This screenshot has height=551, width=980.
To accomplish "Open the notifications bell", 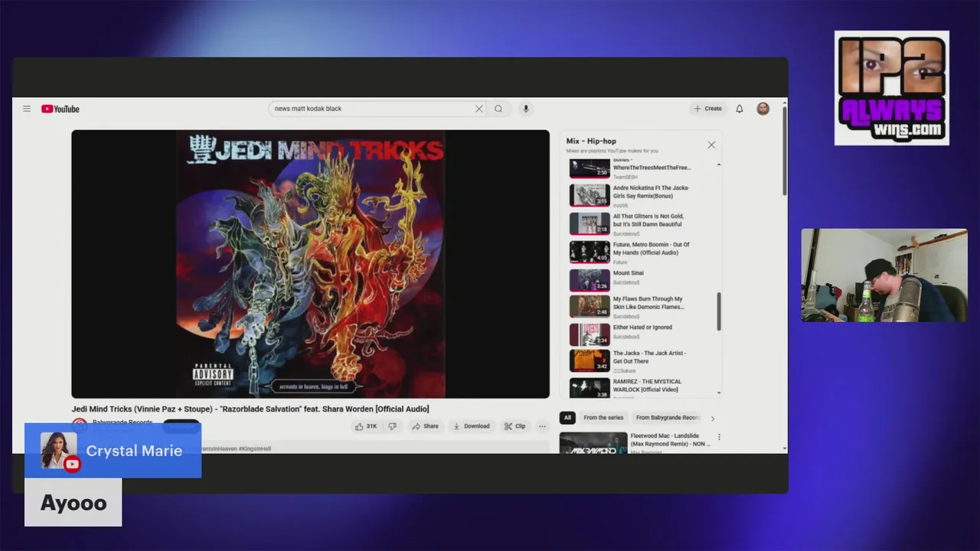I will [x=740, y=109].
